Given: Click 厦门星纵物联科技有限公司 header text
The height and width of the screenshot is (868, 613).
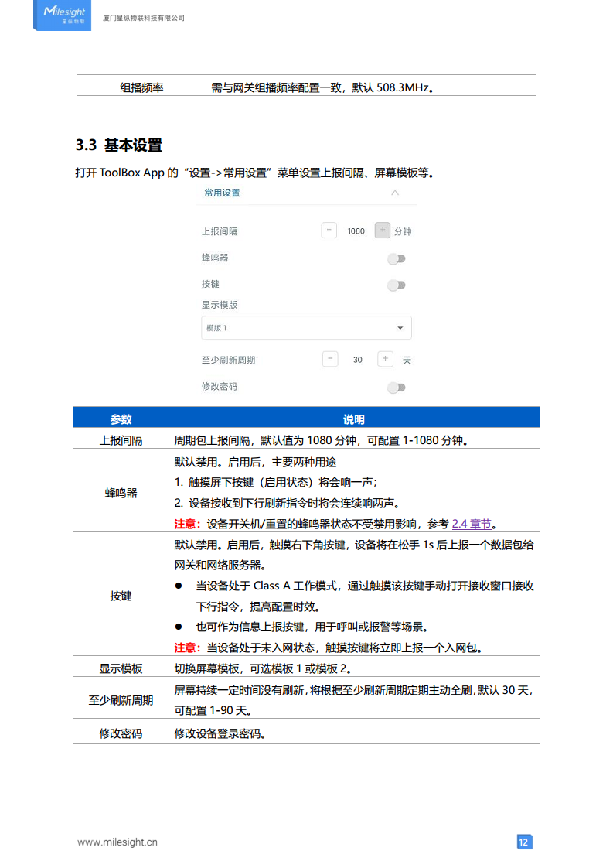Looking at the screenshot, I should (x=144, y=18).
